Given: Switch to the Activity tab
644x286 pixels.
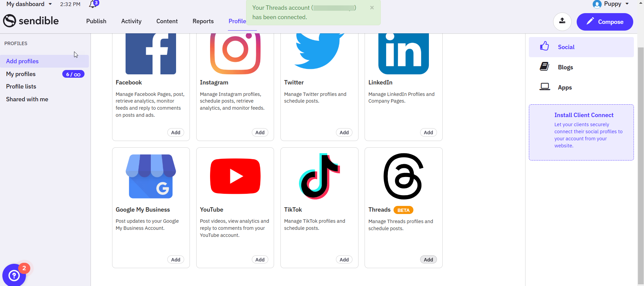Looking at the screenshot, I should [131, 21].
